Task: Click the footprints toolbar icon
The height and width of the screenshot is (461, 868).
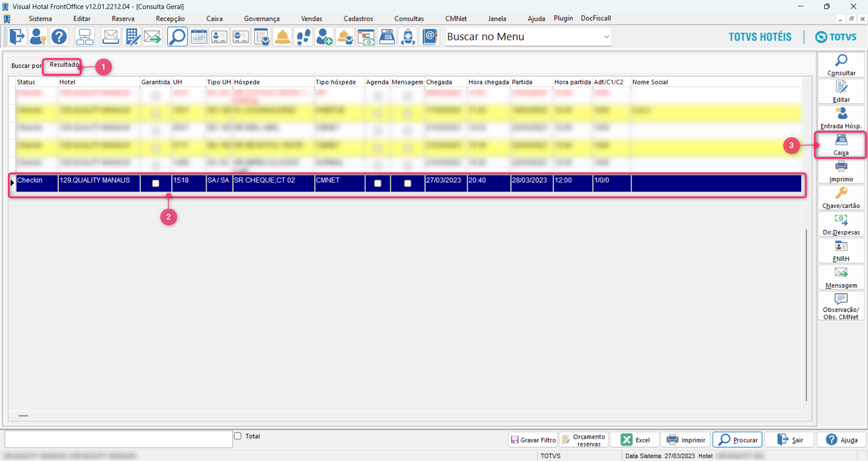Action: pos(303,37)
